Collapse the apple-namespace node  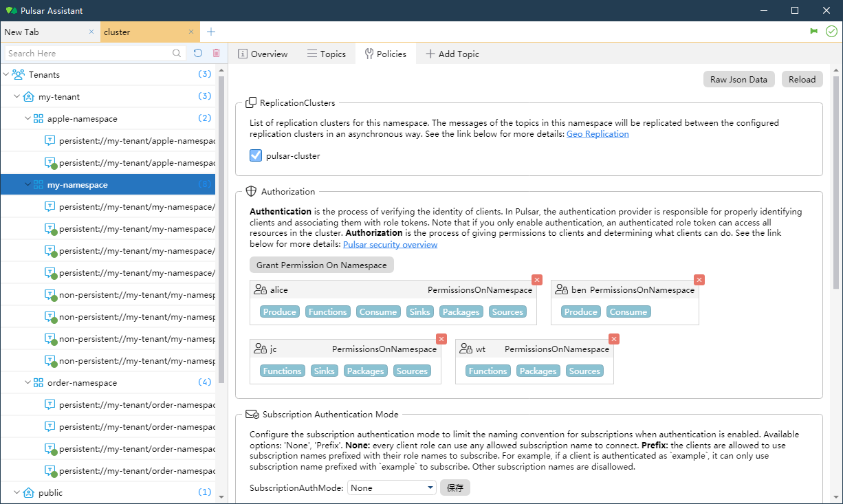28,118
